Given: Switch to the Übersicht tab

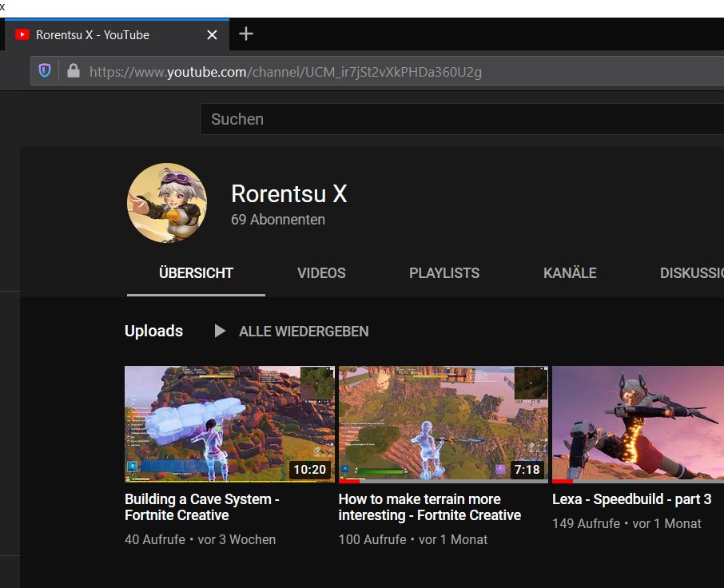Looking at the screenshot, I should [x=196, y=272].
